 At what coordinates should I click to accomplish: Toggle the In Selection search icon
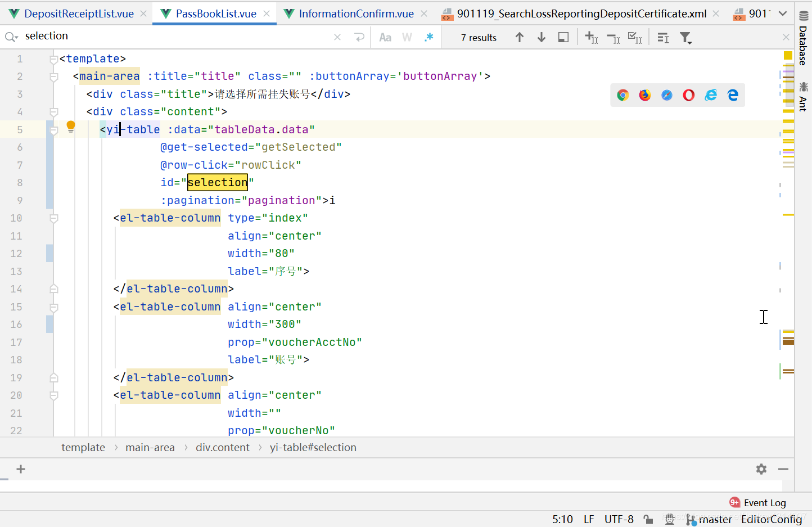point(663,37)
